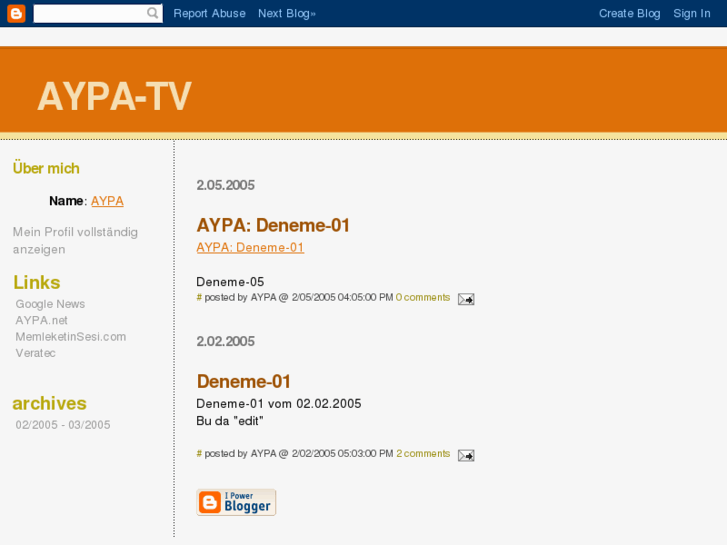Click the date header 2.05.2005
The image size is (727, 545).
tap(225, 185)
